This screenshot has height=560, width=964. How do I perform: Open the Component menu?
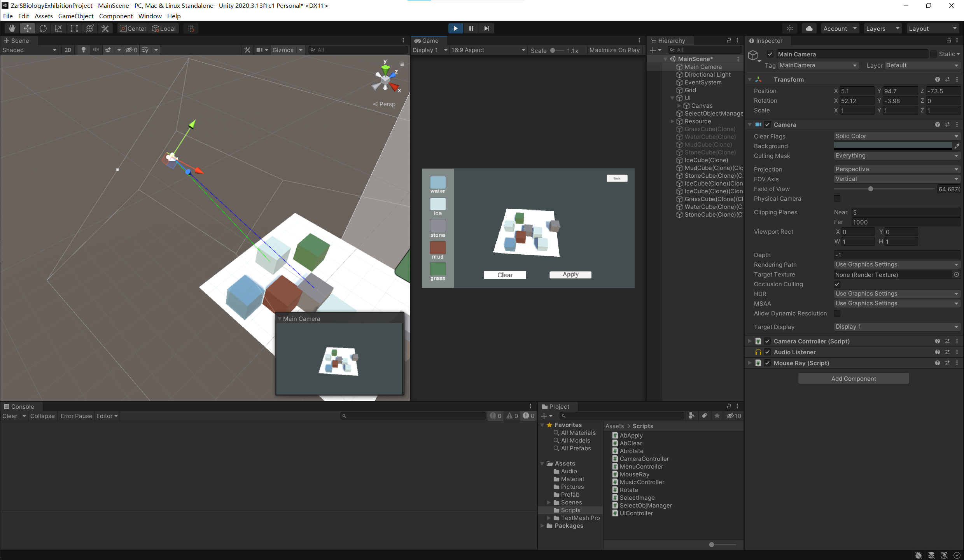116,16
